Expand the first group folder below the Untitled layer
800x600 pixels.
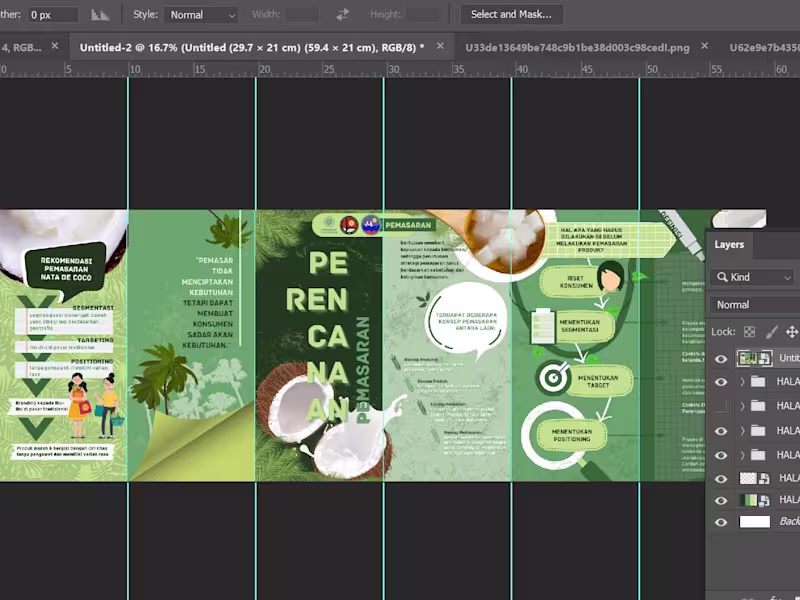pos(742,382)
